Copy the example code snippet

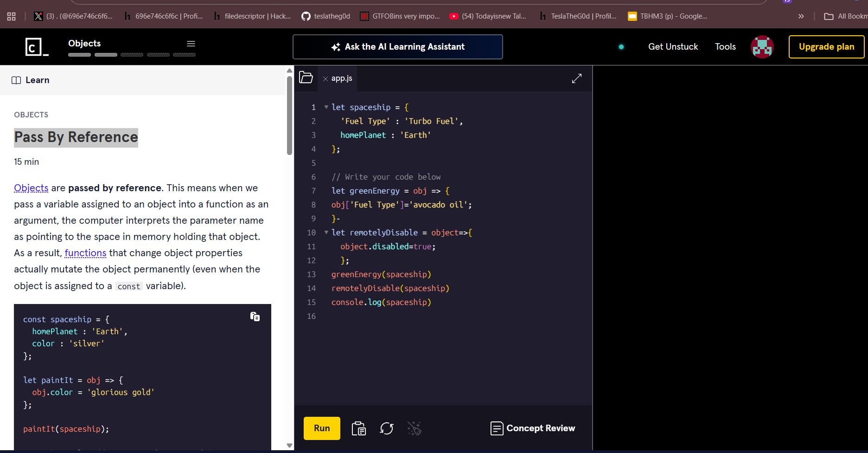[x=255, y=317]
